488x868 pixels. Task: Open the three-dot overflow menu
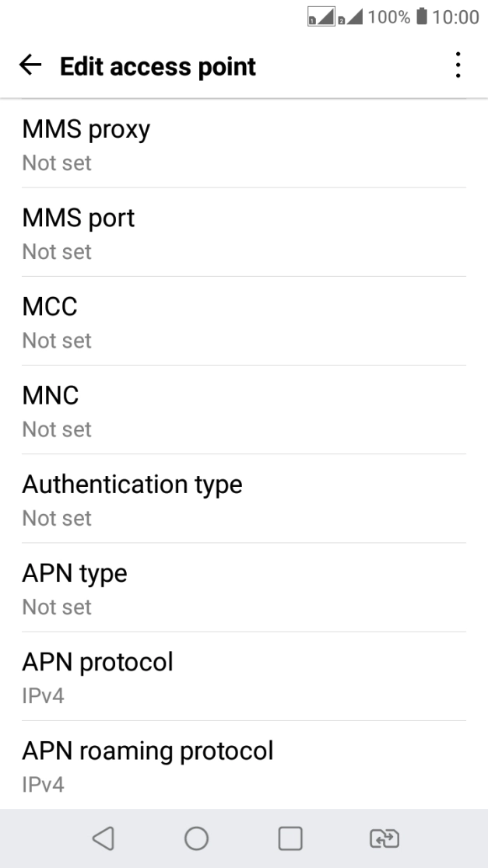(x=458, y=66)
